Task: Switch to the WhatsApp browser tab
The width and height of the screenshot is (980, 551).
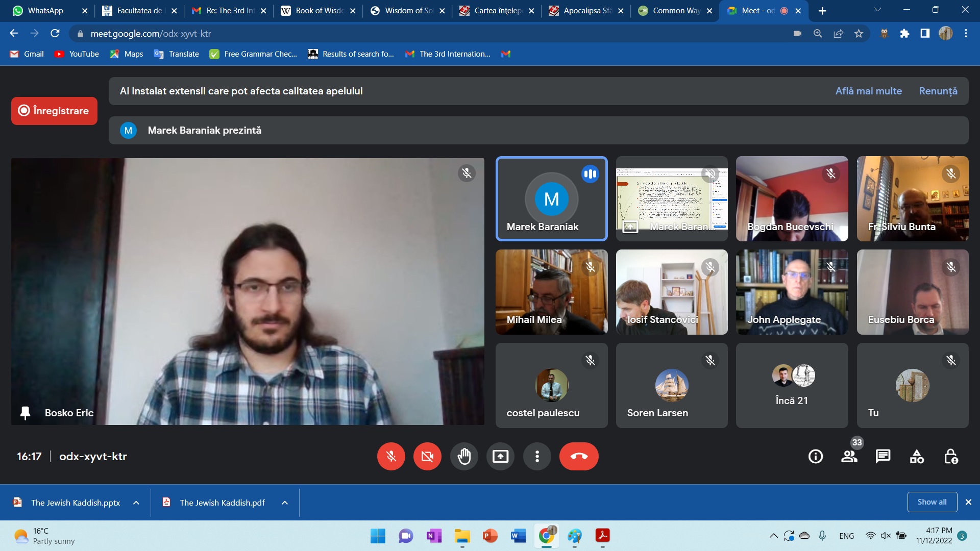Action: tap(45, 10)
